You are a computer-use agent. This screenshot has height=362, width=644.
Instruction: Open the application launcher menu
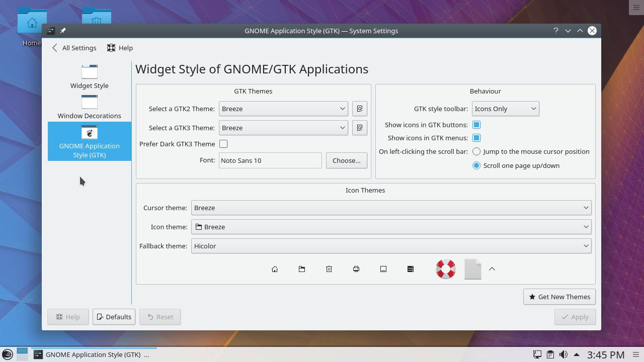coord(7,354)
